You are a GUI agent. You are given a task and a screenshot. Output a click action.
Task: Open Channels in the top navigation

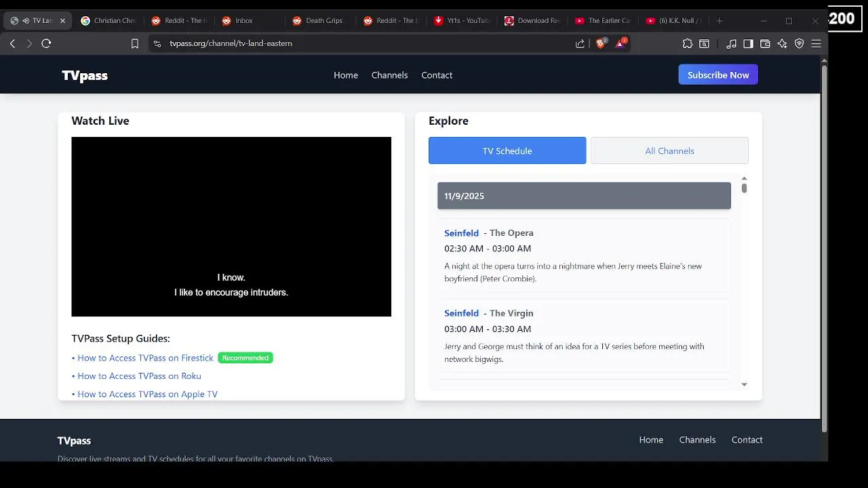point(389,75)
